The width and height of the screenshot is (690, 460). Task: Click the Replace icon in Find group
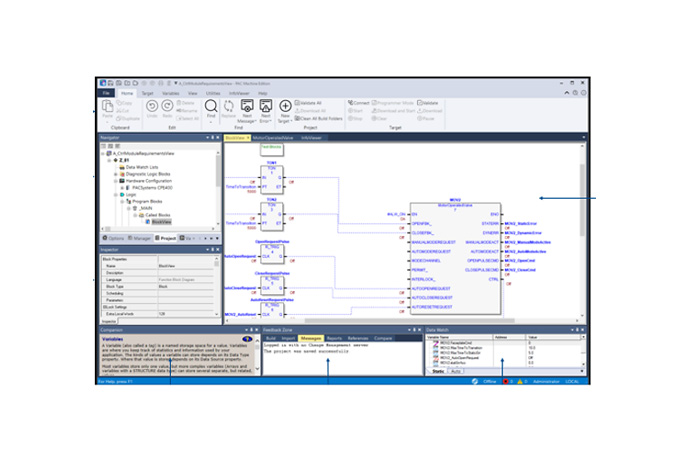point(228,106)
